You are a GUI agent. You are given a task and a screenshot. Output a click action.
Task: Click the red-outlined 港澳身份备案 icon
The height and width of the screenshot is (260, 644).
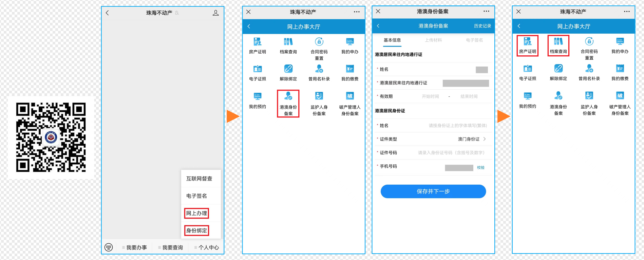[x=288, y=103]
